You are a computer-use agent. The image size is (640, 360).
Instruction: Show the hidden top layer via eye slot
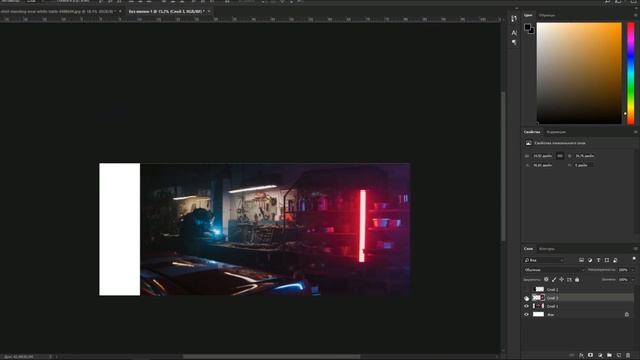[x=527, y=289]
